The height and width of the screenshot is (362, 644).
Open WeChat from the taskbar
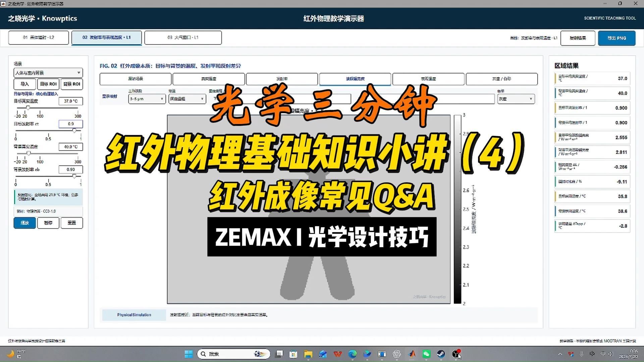(426, 354)
